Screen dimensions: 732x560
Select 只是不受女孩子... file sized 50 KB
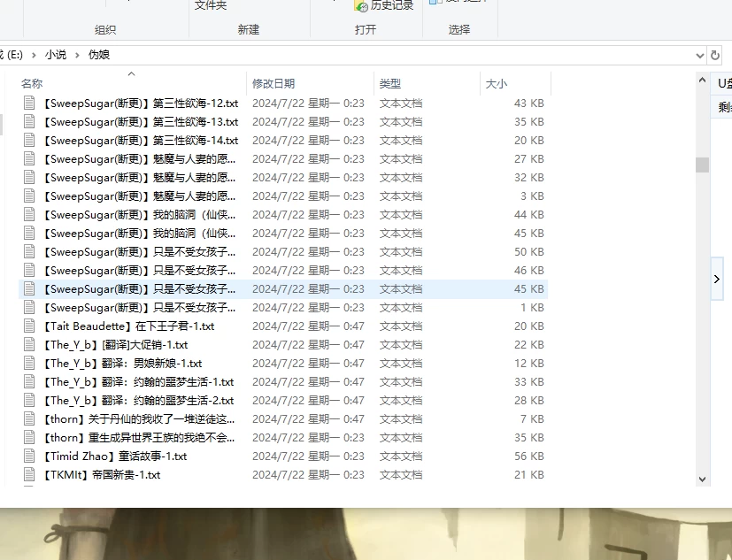283,252
